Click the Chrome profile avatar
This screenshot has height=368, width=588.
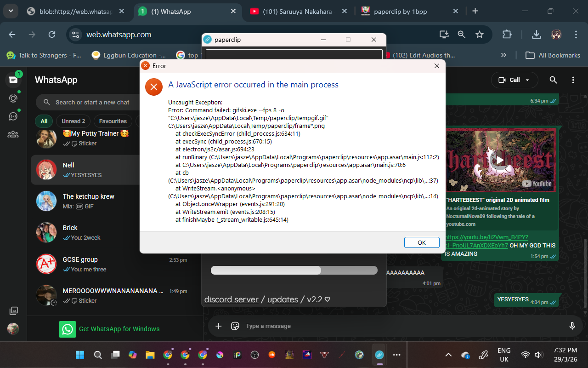point(556,34)
